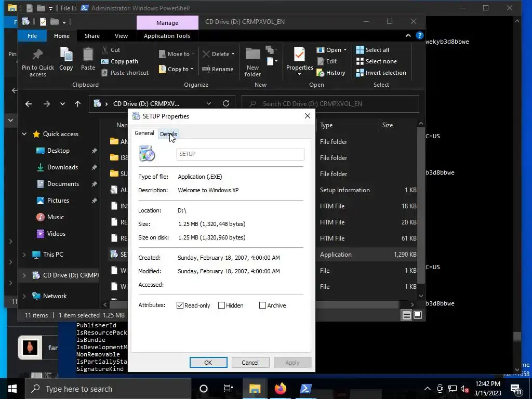Open the Open button dropdown
532x399 pixels.
(345, 50)
